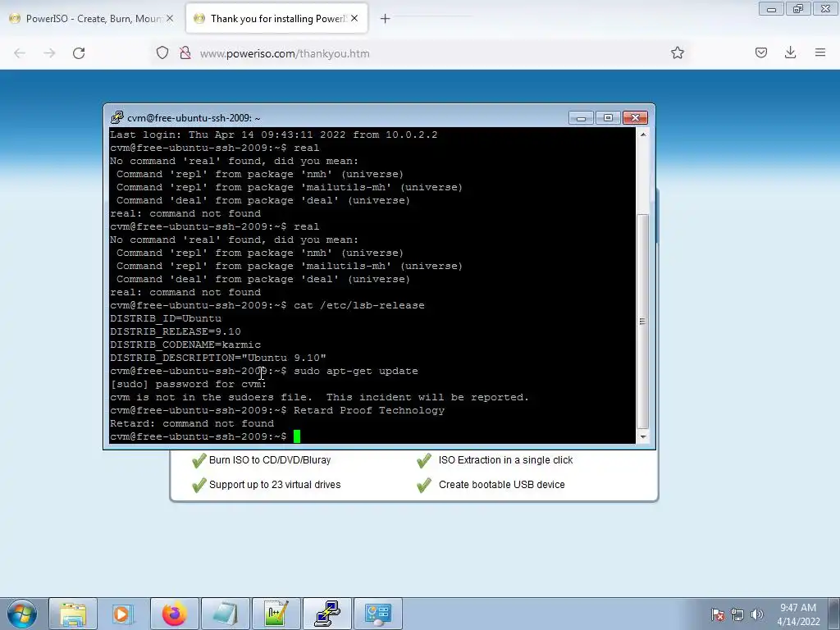This screenshot has height=630, width=840.
Task: Open Windows Explorer from taskbar
Action: click(x=73, y=614)
